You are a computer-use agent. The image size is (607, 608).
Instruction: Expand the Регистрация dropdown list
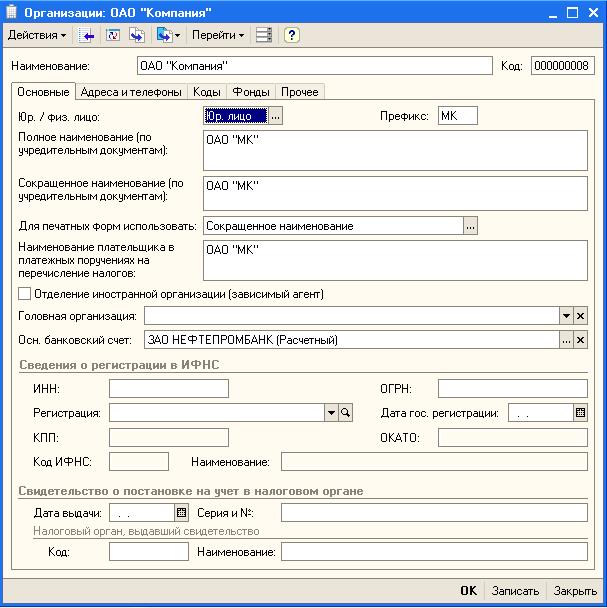click(x=331, y=413)
